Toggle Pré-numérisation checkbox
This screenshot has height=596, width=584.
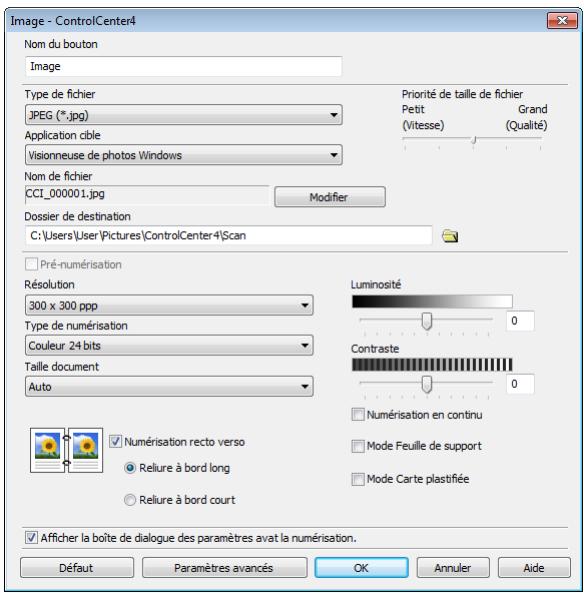[32, 264]
